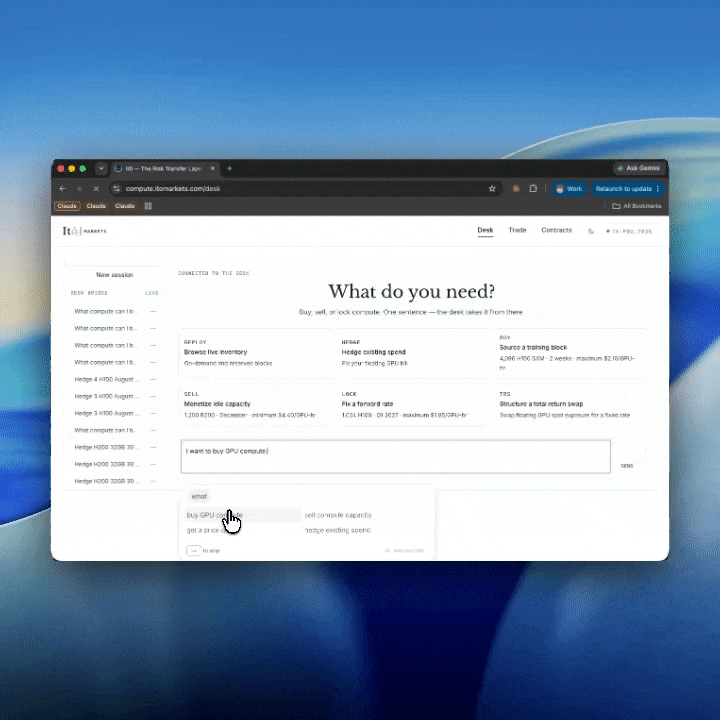Switch to the Contracts tab
720x720 pixels.
tap(557, 230)
